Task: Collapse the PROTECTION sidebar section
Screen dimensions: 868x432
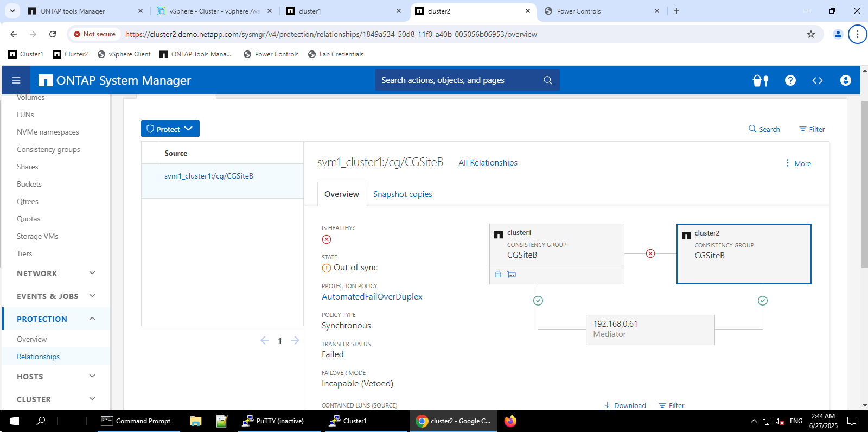Action: click(x=92, y=319)
